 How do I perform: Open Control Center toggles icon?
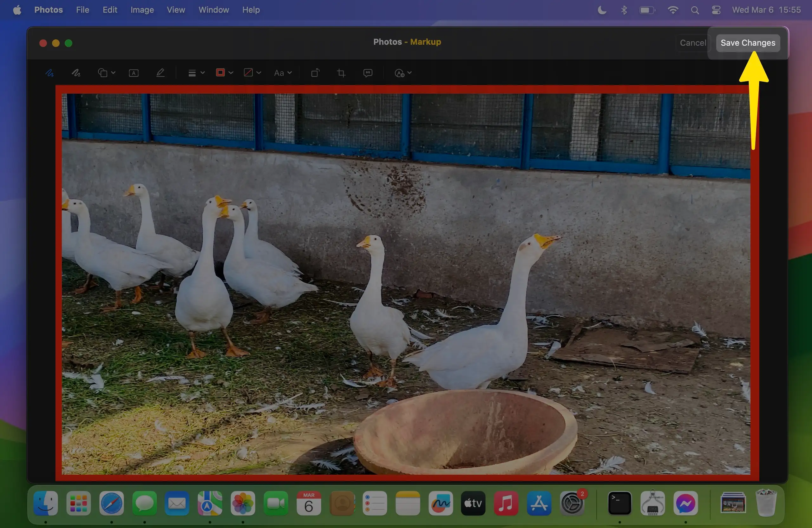716,10
